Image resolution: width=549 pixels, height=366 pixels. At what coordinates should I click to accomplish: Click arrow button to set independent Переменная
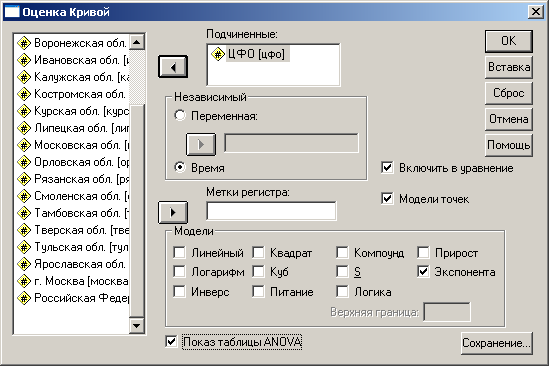click(201, 144)
